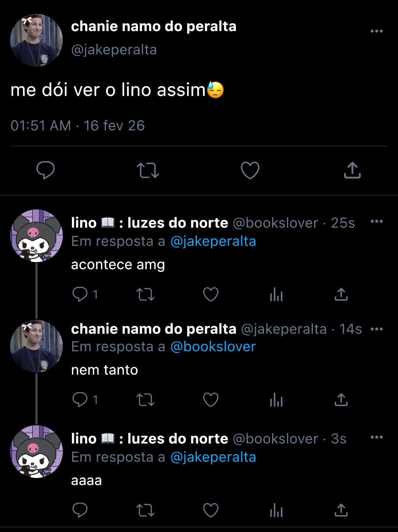398x532 pixels.
Task: Open more options on the main tweet
Action: pos(377,31)
